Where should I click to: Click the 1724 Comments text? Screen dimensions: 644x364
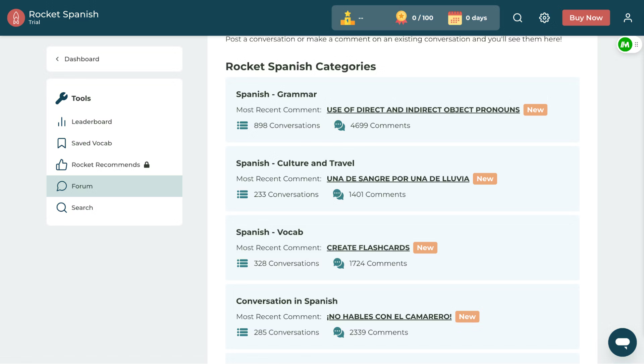378,263
